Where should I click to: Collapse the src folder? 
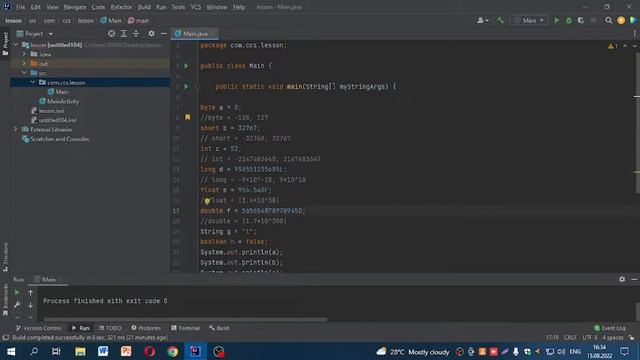pyautogui.click(x=24, y=73)
